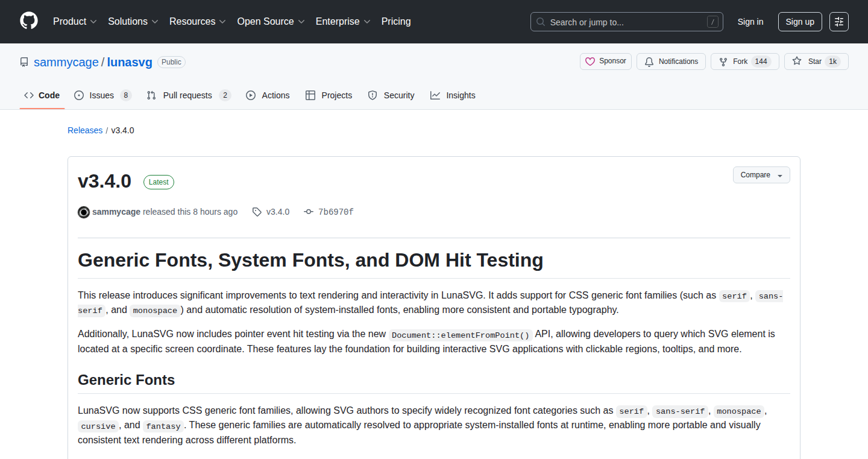This screenshot has height=459, width=868.
Task: Click the Issues counter badge 8
Action: pyautogui.click(x=125, y=95)
